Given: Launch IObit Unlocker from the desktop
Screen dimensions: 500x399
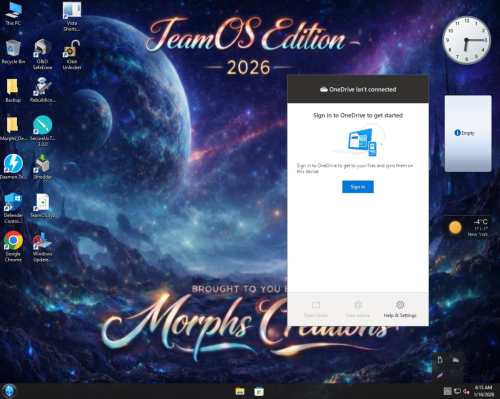Looking at the screenshot, I should [72, 55].
